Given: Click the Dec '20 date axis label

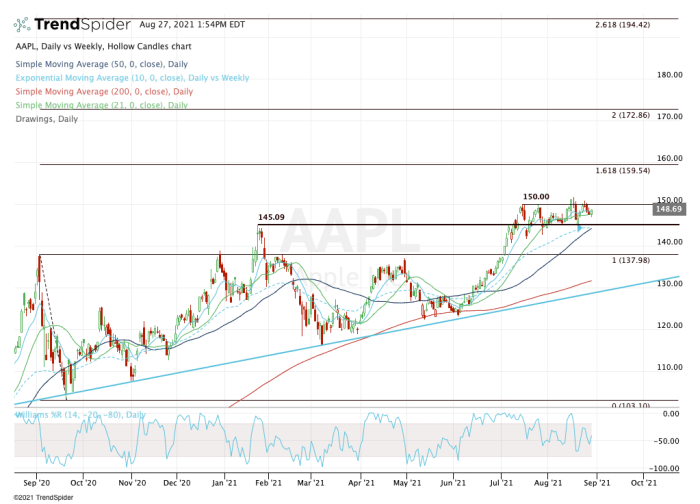Looking at the screenshot, I should (177, 483).
